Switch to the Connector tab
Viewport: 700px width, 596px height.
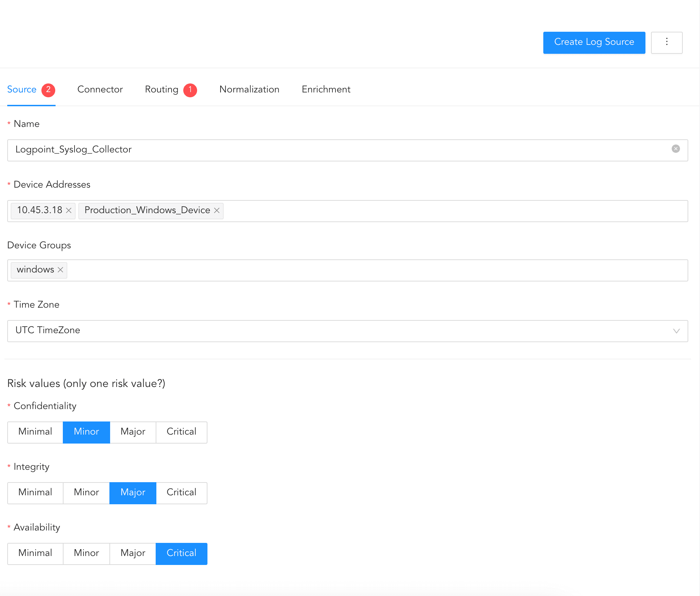click(x=100, y=89)
